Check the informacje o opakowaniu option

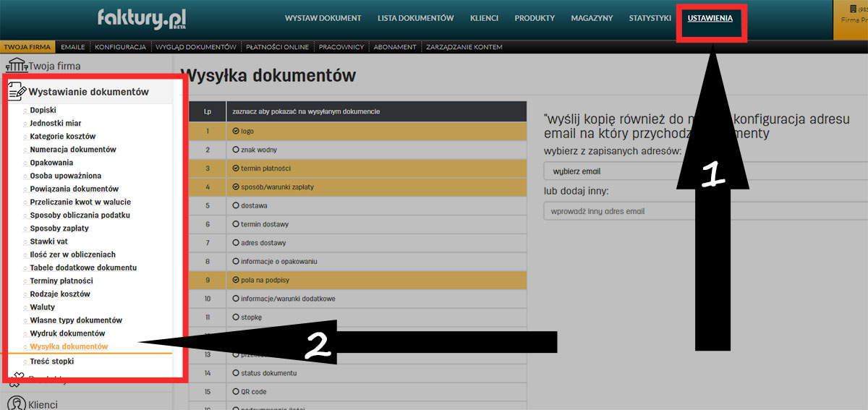[x=236, y=261]
